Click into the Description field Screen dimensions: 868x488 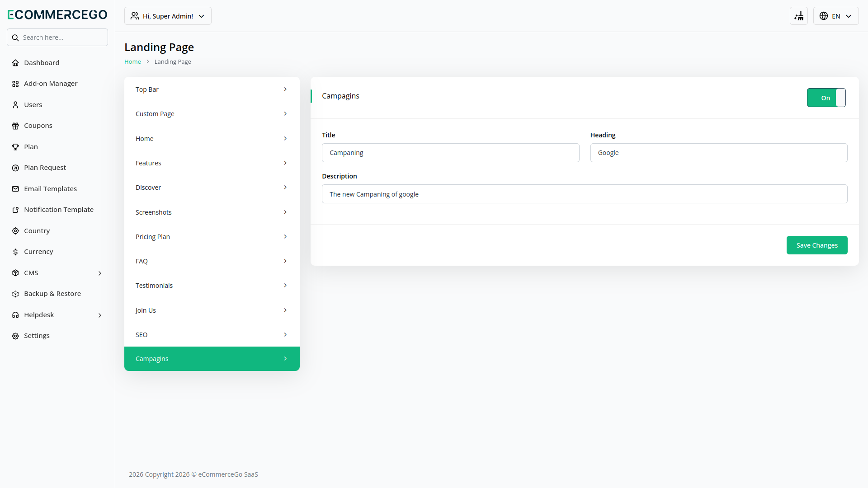pyautogui.click(x=585, y=194)
